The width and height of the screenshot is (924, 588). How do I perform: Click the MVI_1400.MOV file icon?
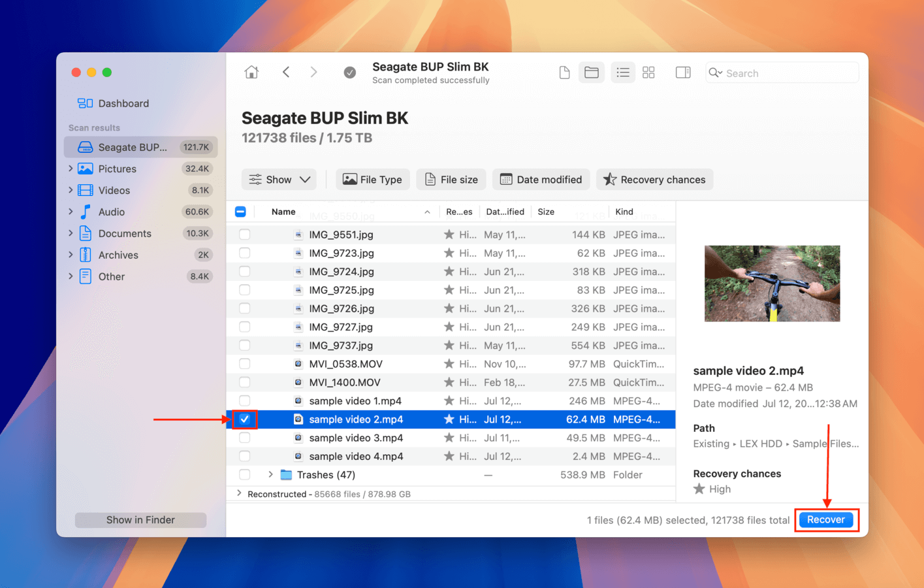coord(298,382)
